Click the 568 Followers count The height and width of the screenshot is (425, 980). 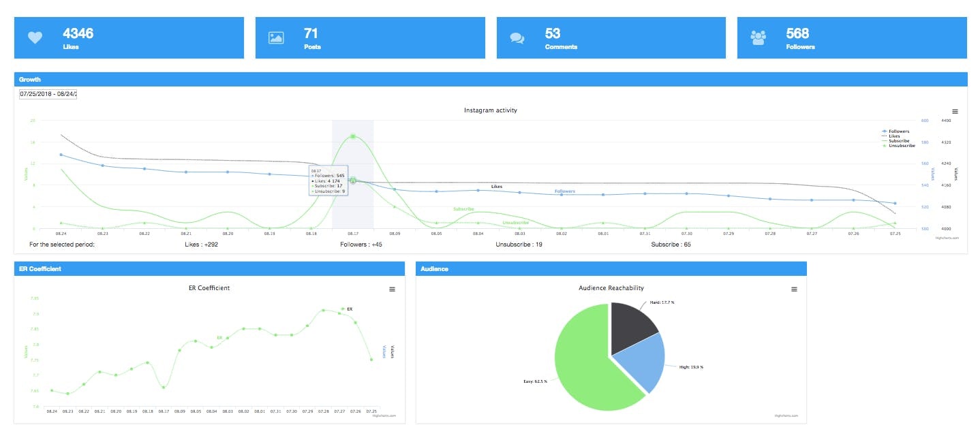797,33
